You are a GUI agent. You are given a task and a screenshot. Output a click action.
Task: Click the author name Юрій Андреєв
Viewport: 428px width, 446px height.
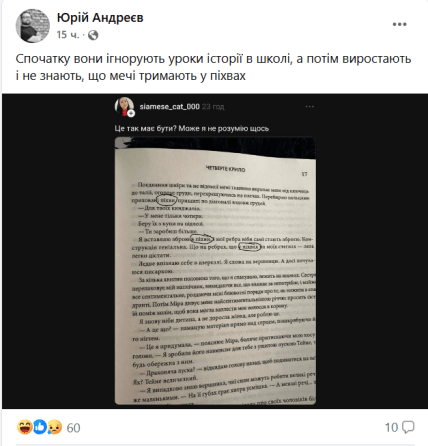click(100, 18)
